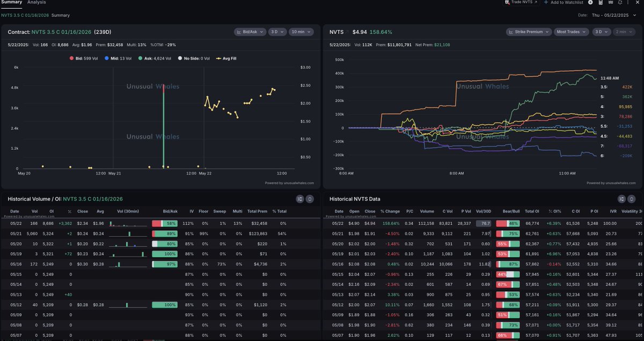
Task: Open the 10 min interval dropdown
Action: pyautogui.click(x=301, y=32)
